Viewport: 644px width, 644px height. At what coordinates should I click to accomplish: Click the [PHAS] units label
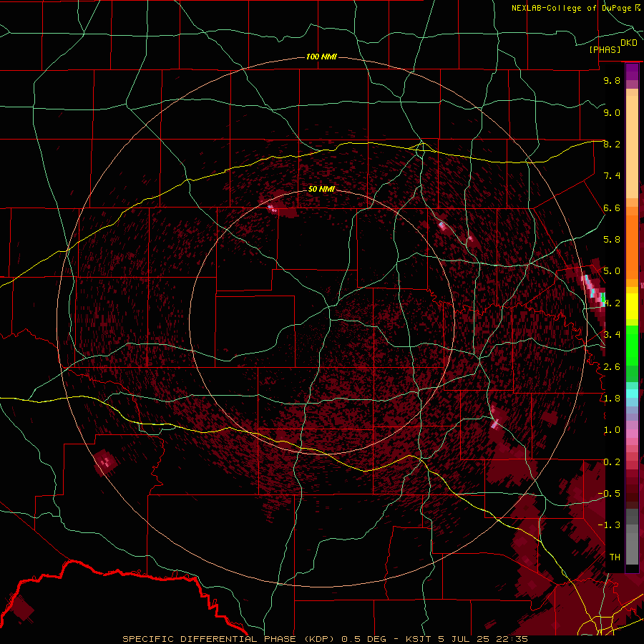[605, 49]
